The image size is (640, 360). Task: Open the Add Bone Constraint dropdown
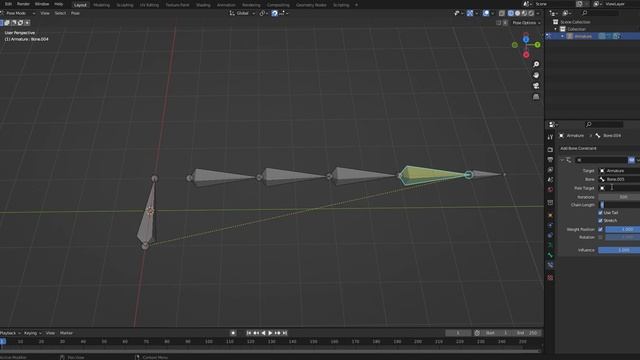pos(598,148)
